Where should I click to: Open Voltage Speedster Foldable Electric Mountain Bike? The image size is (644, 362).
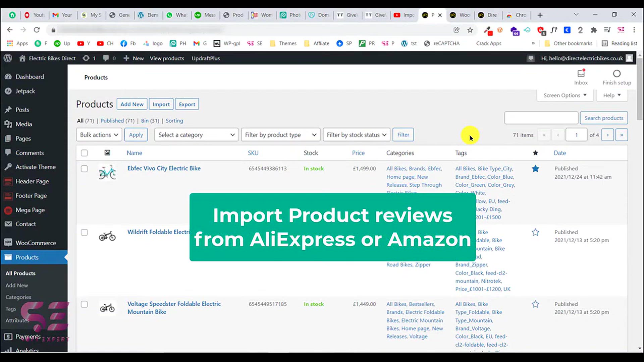click(174, 308)
